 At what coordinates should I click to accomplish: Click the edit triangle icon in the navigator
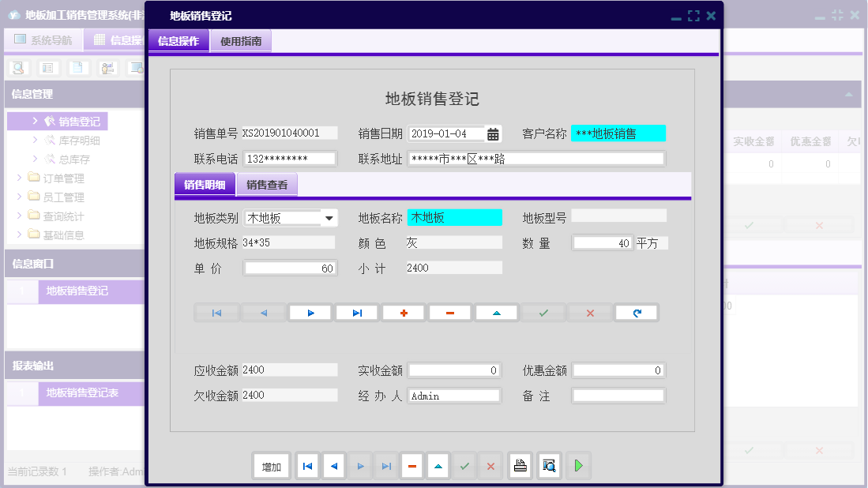tap(496, 312)
